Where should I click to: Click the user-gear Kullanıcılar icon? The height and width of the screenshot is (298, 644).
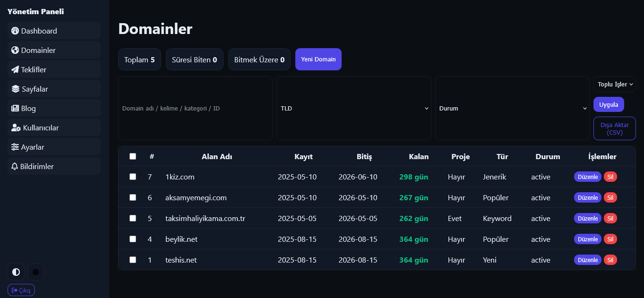[x=16, y=128]
